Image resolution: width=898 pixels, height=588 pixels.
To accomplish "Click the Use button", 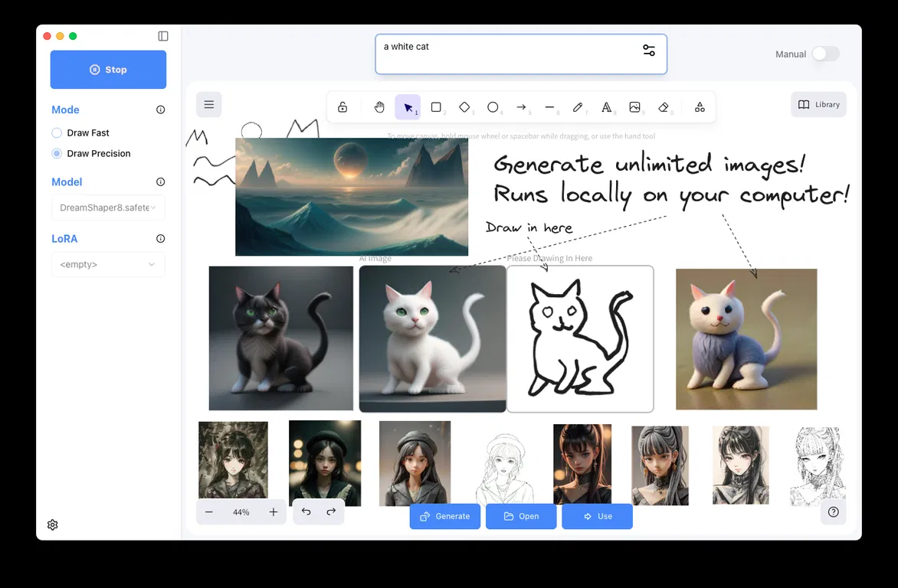I will click(x=598, y=517).
